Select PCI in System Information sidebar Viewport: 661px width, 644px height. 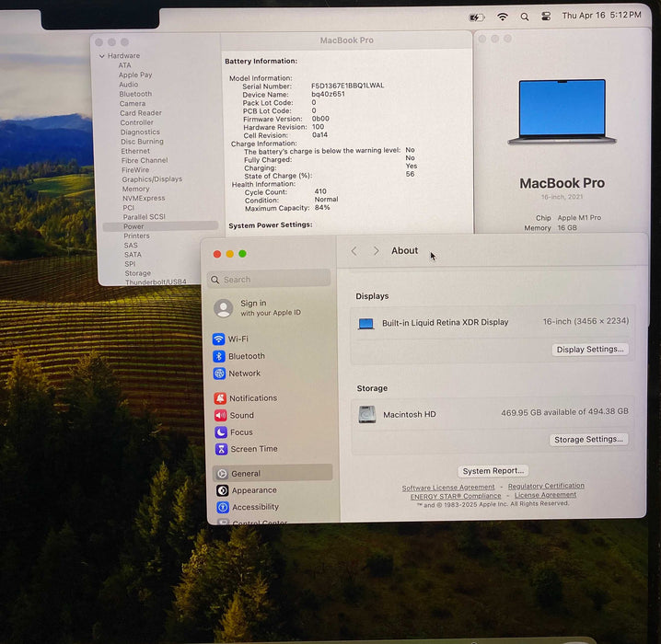click(129, 208)
